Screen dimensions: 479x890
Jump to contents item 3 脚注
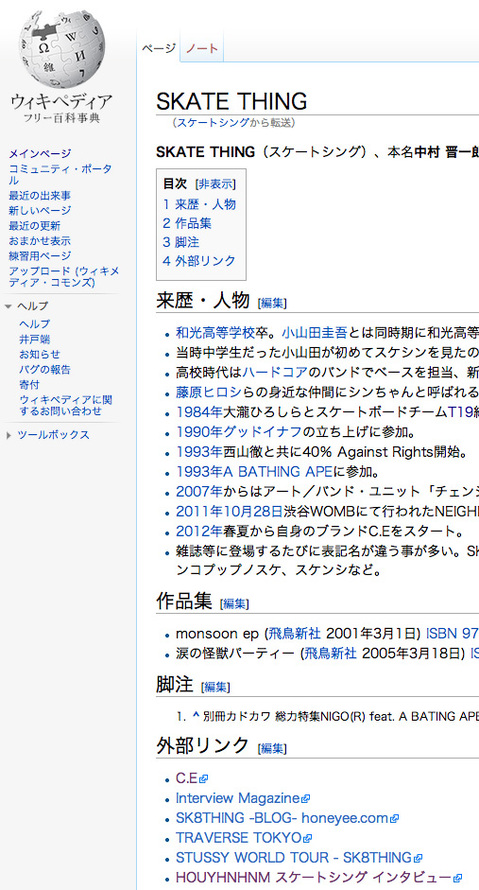[x=181, y=242]
